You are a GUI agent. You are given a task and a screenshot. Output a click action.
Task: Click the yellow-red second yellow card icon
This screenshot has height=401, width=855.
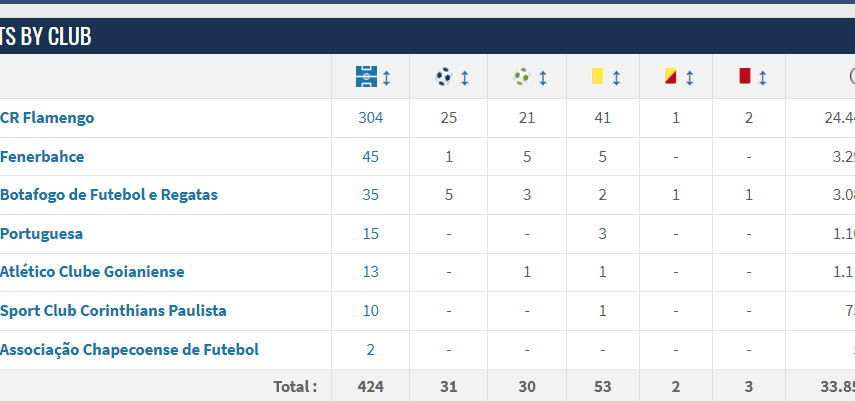pyautogui.click(x=670, y=76)
